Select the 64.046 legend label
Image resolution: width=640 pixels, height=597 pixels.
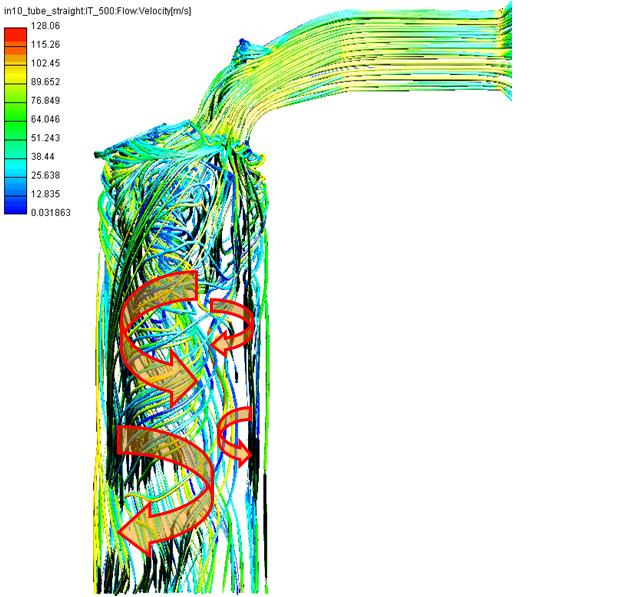pyautogui.click(x=46, y=120)
